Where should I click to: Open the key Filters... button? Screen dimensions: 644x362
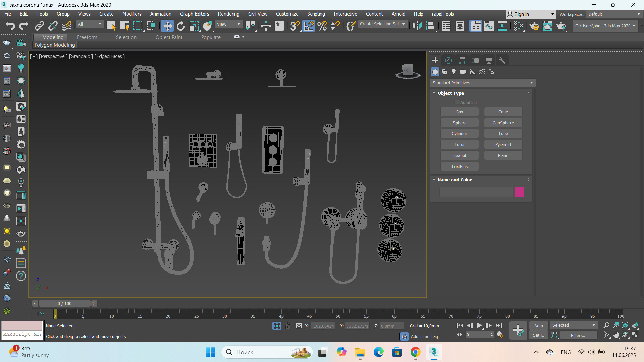coord(579,335)
